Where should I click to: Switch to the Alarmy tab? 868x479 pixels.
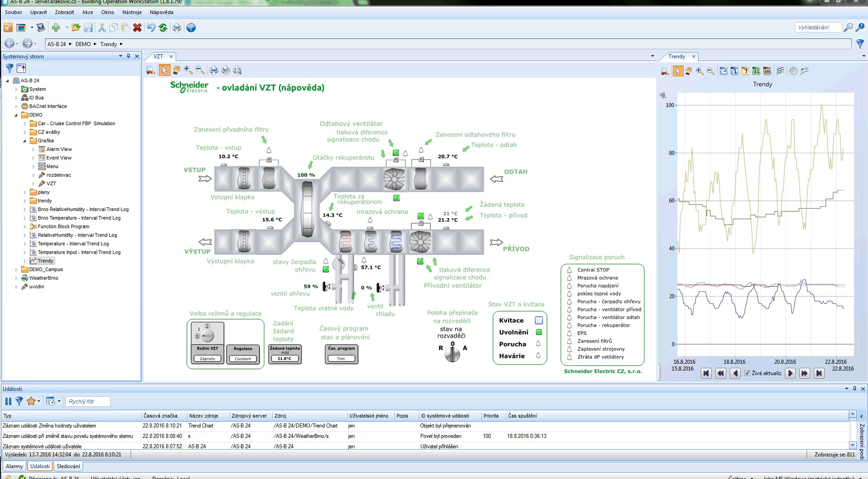coord(14,466)
